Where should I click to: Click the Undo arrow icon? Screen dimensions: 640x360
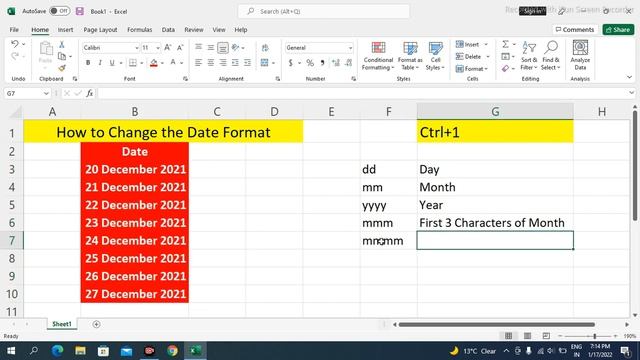pos(15,44)
